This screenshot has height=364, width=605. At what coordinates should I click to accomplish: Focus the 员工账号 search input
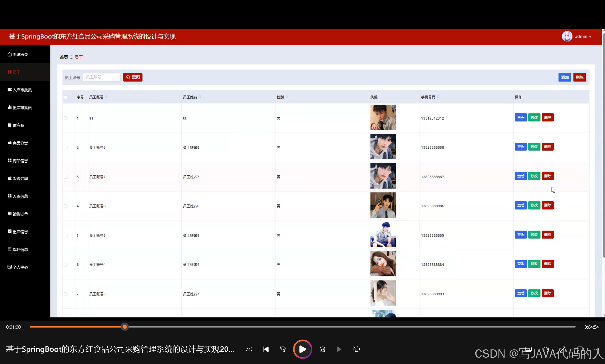tap(101, 77)
